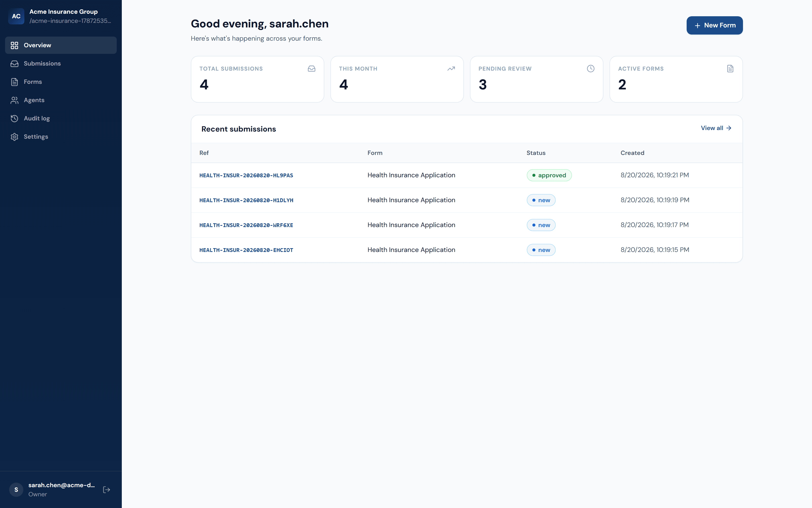Screen dimensions: 812x508
Task: Click trending arrow icon on This Month card
Action: tap(451, 69)
